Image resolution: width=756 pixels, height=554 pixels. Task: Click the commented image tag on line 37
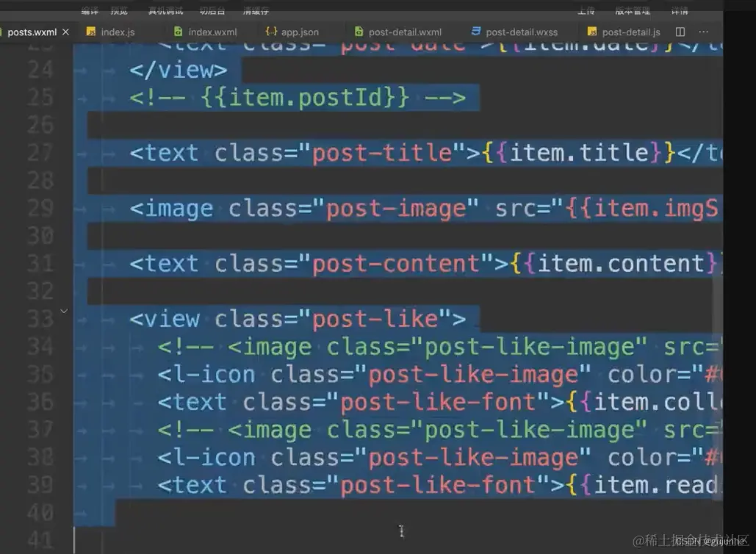439,430
